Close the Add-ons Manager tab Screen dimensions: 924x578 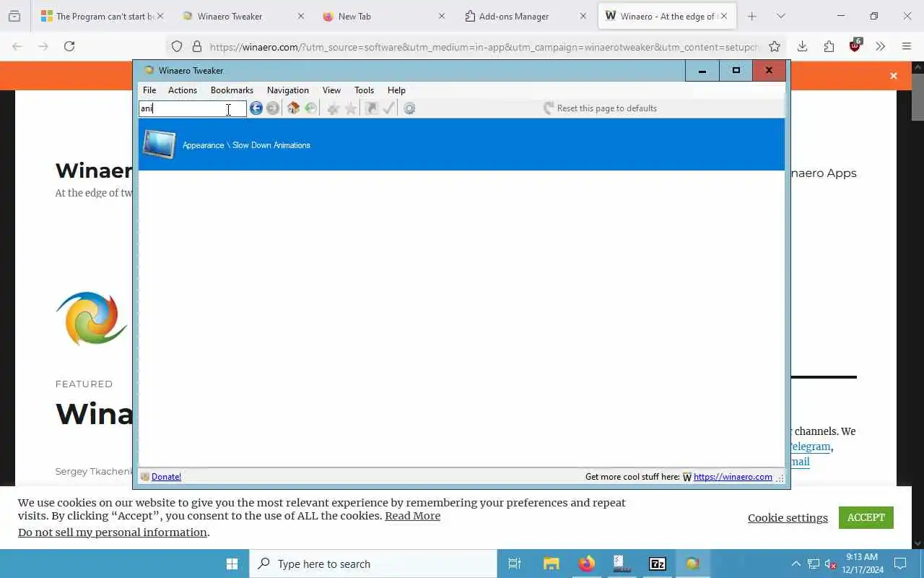point(583,16)
